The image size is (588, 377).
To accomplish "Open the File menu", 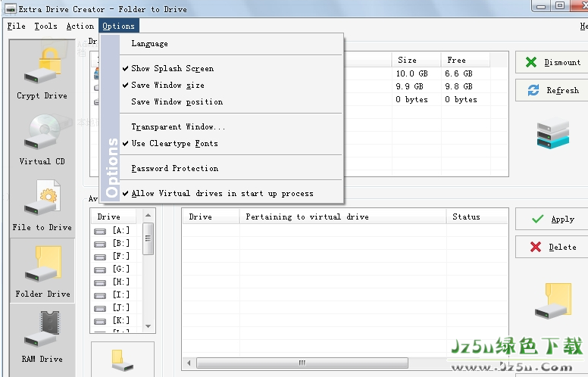I will [17, 26].
